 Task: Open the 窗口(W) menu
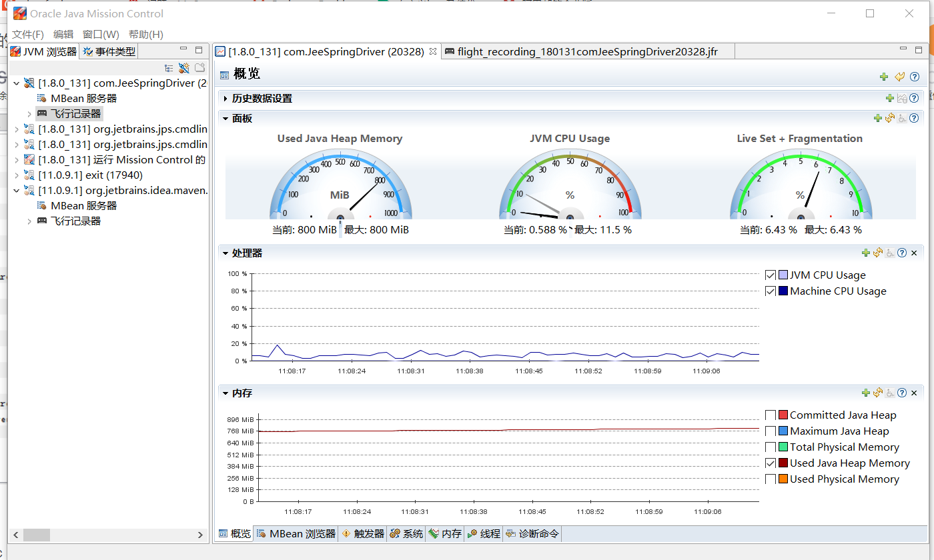point(101,34)
